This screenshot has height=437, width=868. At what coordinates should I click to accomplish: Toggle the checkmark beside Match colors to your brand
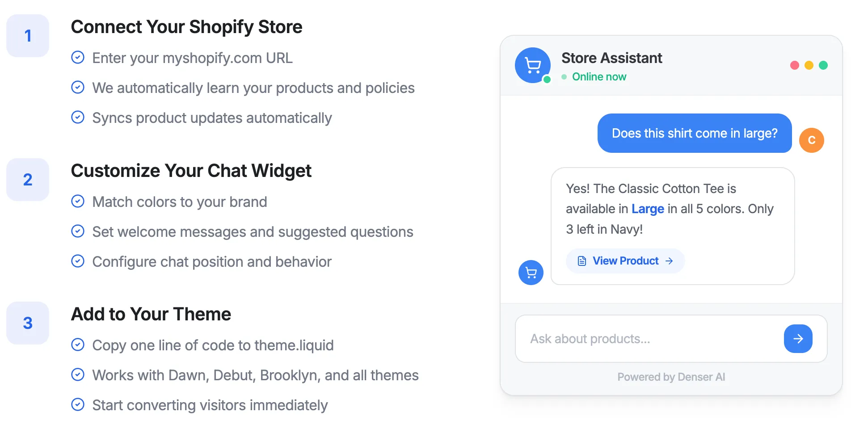tap(78, 201)
